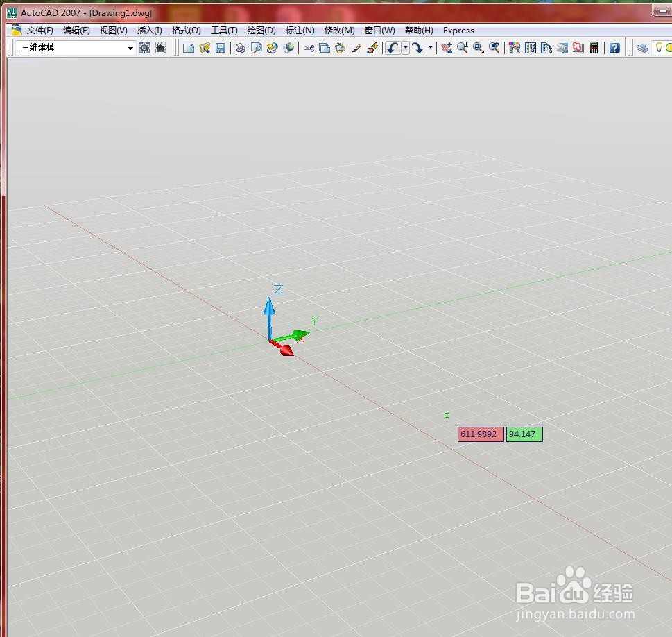Click the 3D DWF globe icon
Image resolution: width=672 pixels, height=637 pixels.
click(288, 48)
